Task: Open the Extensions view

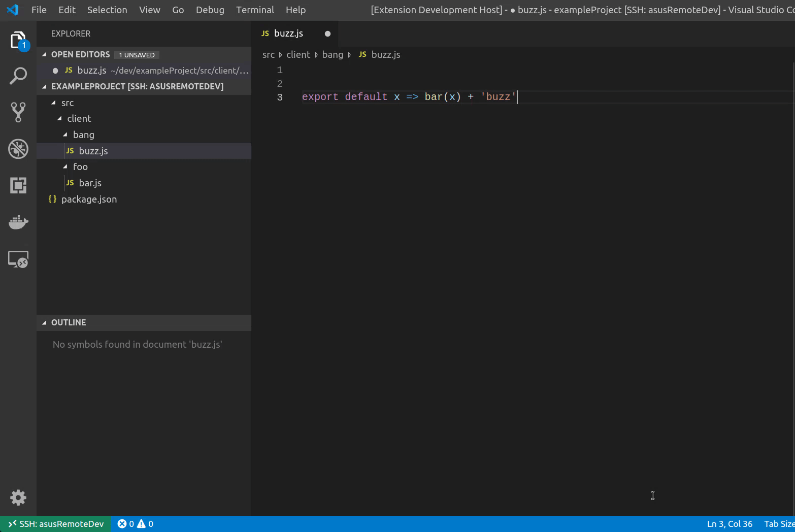Action: coord(18,185)
